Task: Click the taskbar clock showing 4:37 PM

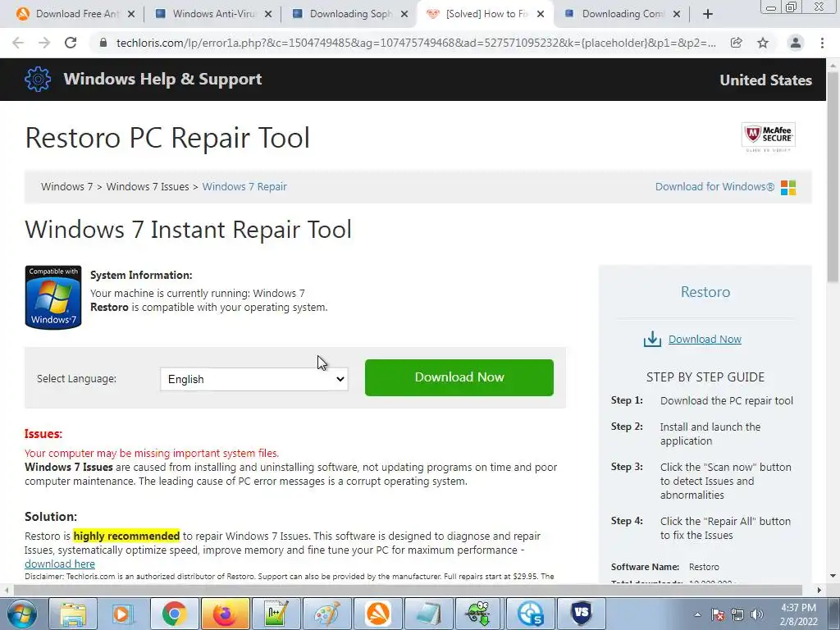Action: click(x=798, y=614)
